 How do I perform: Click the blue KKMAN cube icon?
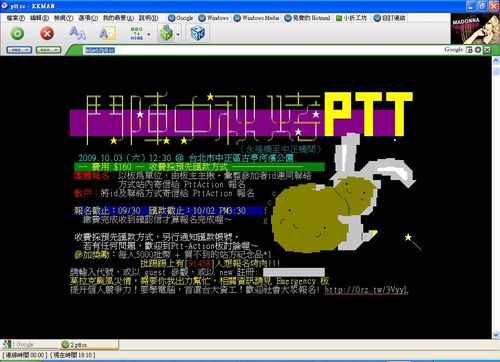197,33
